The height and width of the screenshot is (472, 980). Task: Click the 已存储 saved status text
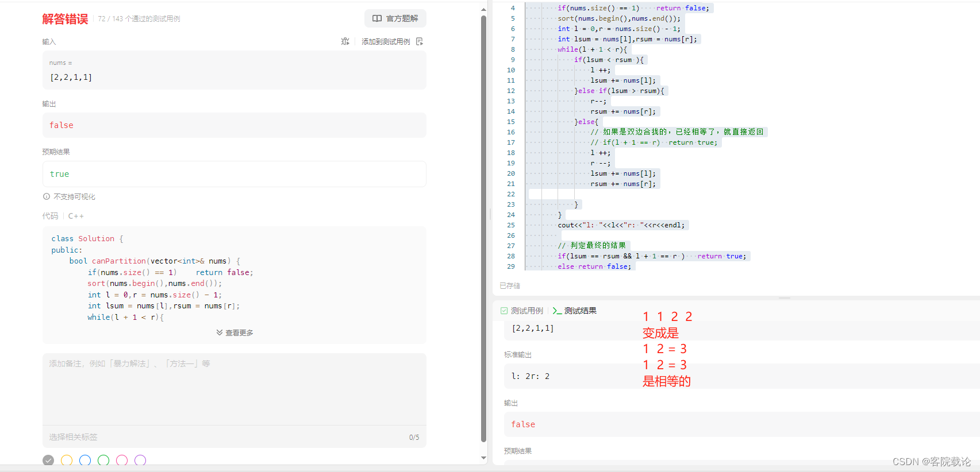tap(510, 285)
